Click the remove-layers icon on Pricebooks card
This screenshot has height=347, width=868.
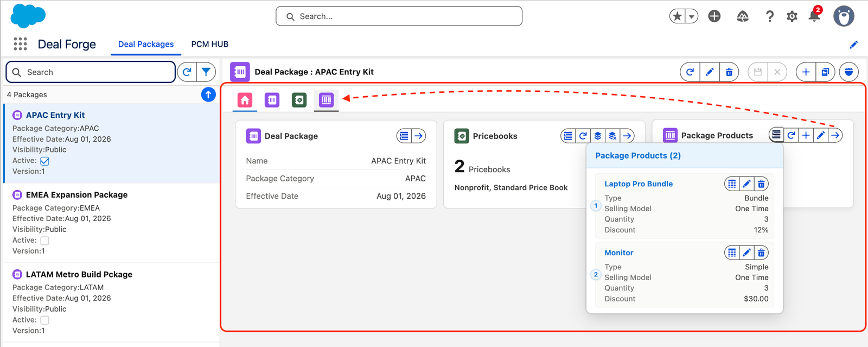612,136
